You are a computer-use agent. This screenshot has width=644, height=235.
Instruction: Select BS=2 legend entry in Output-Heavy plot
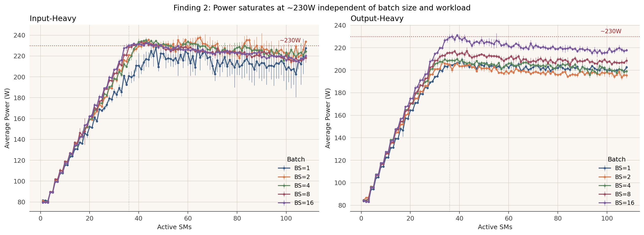pos(615,177)
